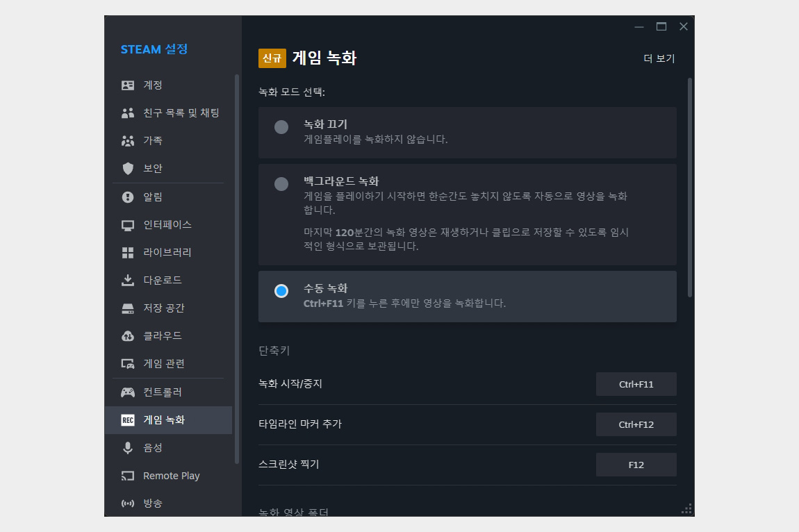This screenshot has width=799, height=532.
Task: Open the 친구 목록 및 채팅 settings
Action: click(x=168, y=113)
